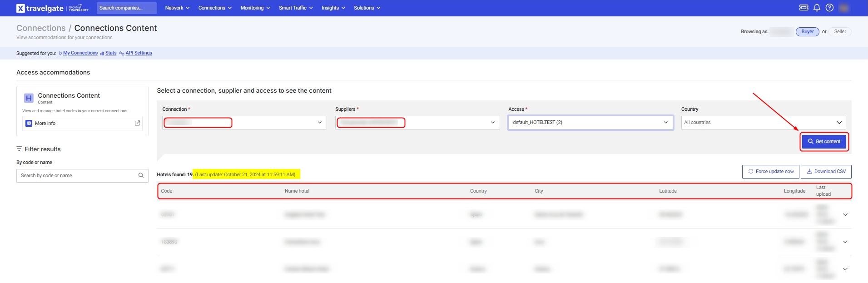Expand the first hotel row chevron
The height and width of the screenshot is (283, 868).
[x=845, y=214]
